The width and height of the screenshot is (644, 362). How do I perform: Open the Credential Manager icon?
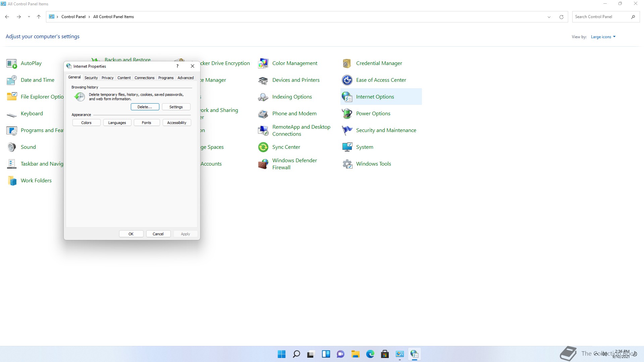point(347,63)
